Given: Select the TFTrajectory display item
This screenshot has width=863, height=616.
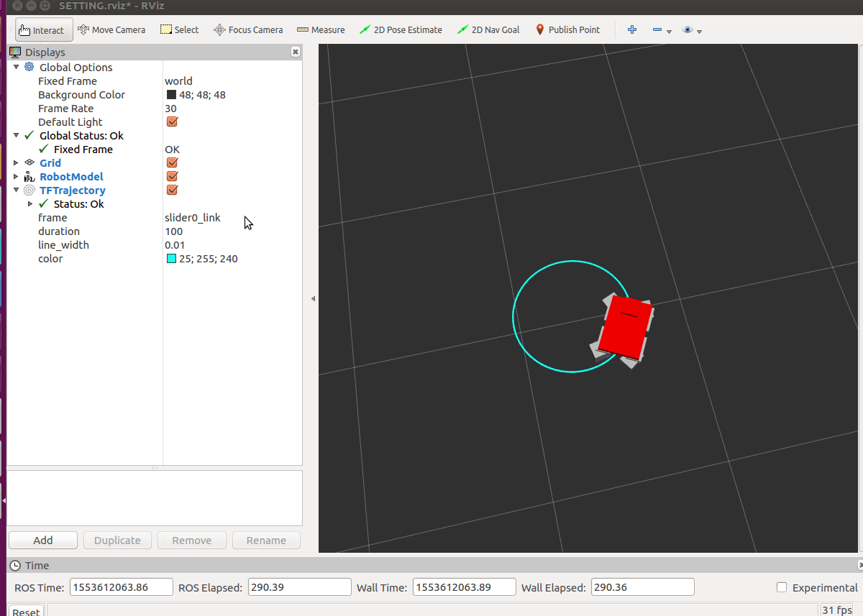Looking at the screenshot, I should [x=73, y=190].
